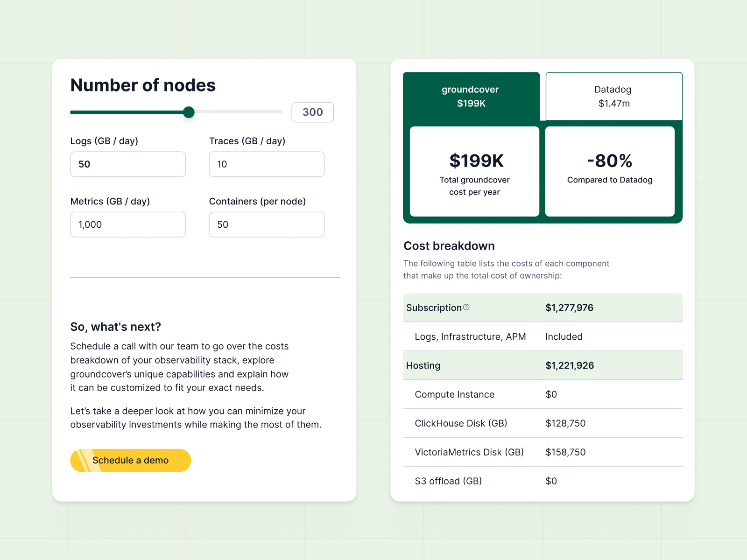Click the $0 value in S3 offload row
This screenshot has height=560, width=747.
tap(551, 481)
